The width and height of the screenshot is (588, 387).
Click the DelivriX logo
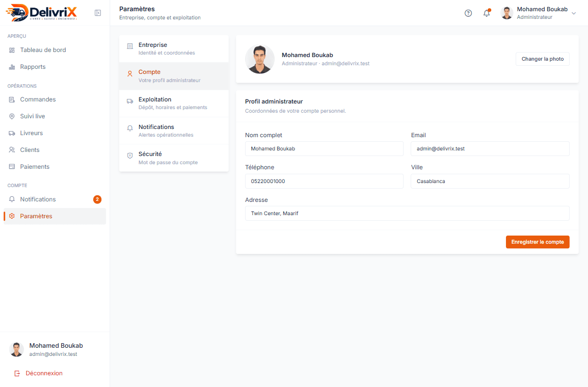point(41,12)
